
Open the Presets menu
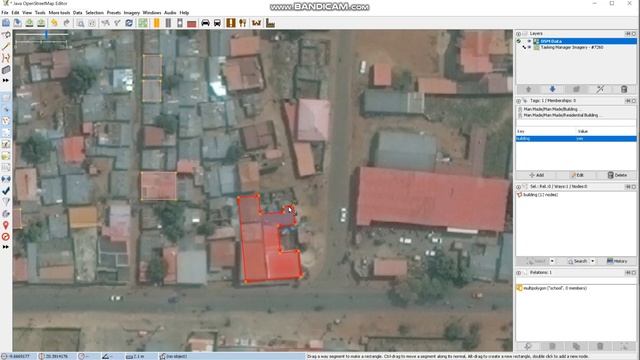(x=113, y=13)
